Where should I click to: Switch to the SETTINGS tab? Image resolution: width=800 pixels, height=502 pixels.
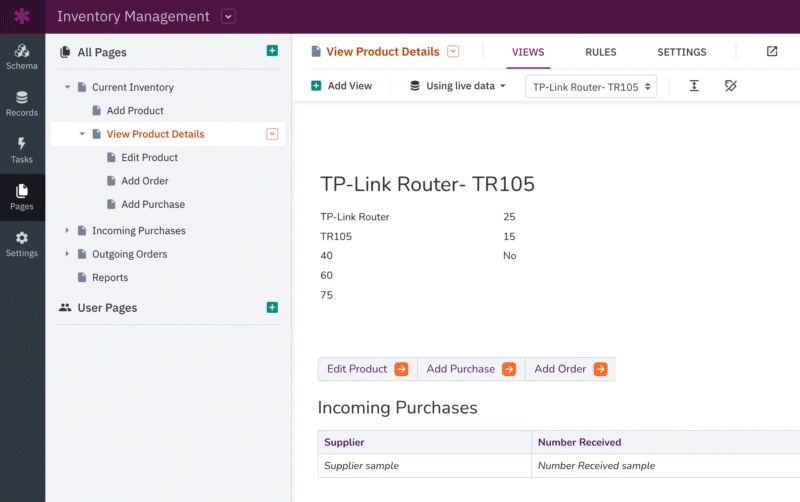[x=682, y=52]
